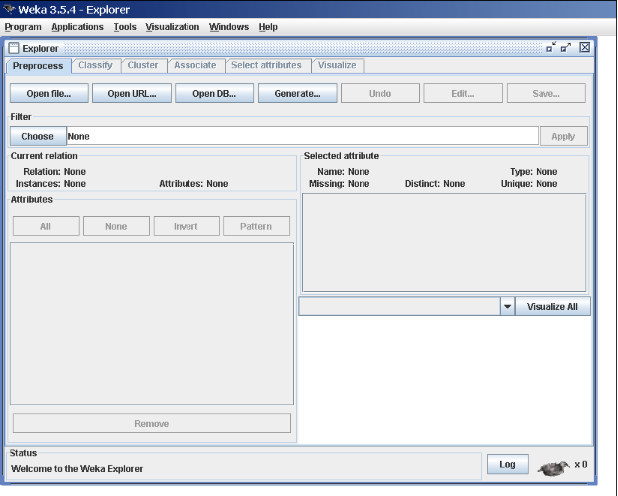618x496 pixels.
Task: Click the 'Distinct: None' label
Action: [x=435, y=183]
